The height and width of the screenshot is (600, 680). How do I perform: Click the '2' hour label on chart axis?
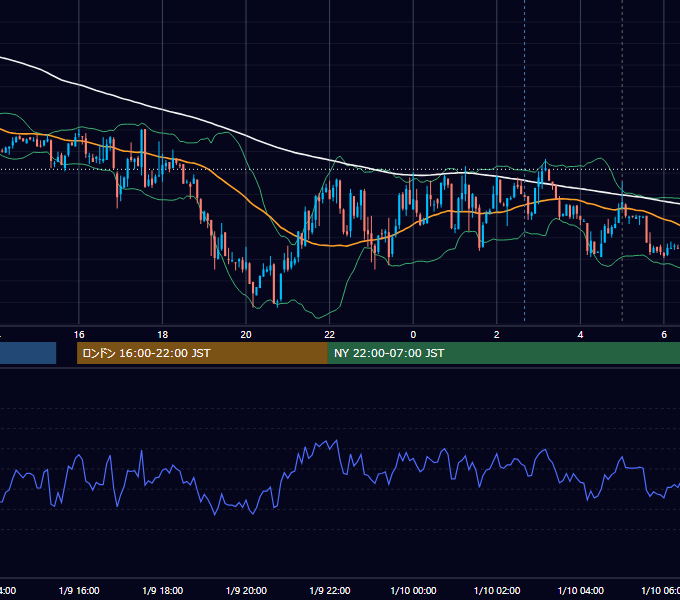tap(497, 334)
